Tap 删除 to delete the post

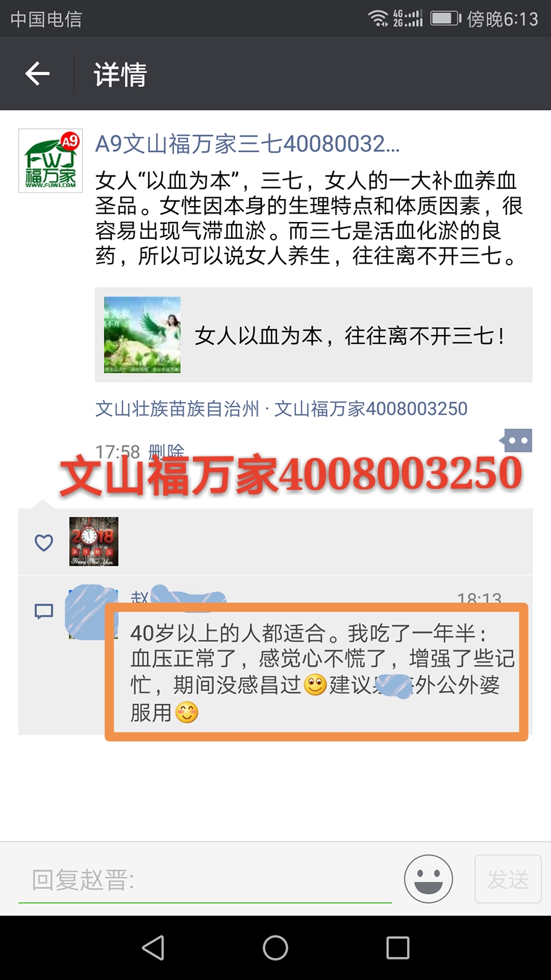click(166, 451)
